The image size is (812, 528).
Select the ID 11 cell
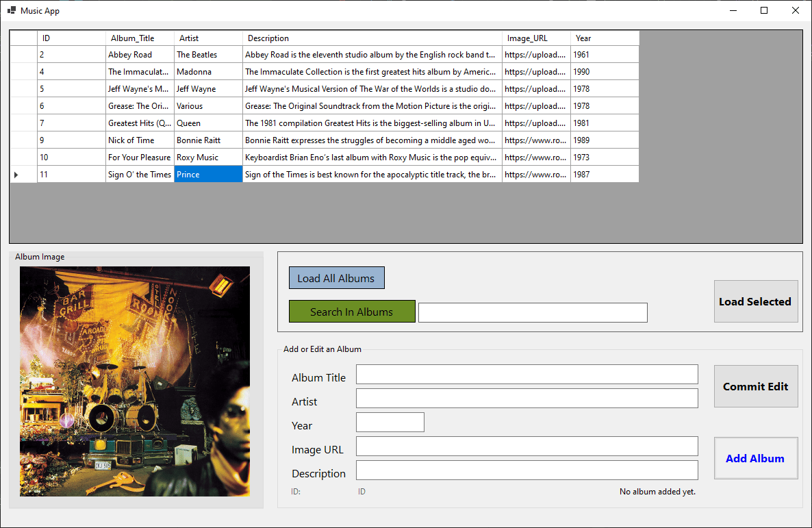pyautogui.click(x=71, y=174)
